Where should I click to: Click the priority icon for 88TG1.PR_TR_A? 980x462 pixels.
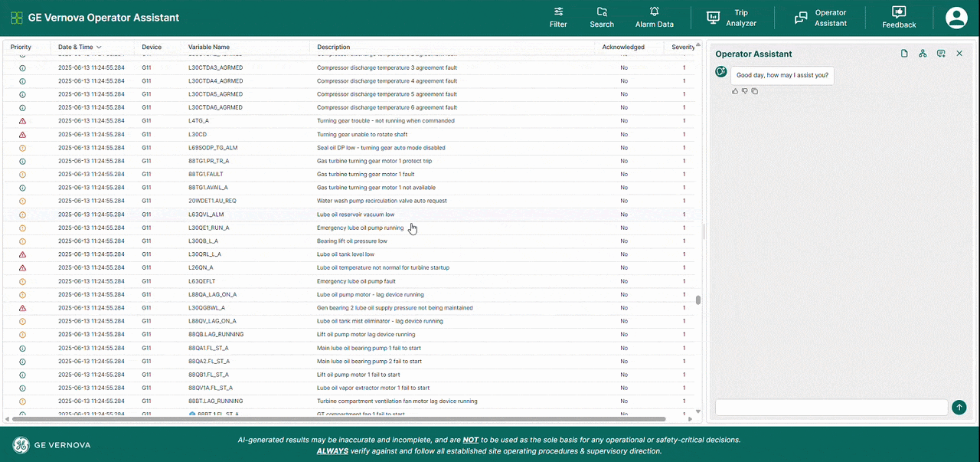22,161
